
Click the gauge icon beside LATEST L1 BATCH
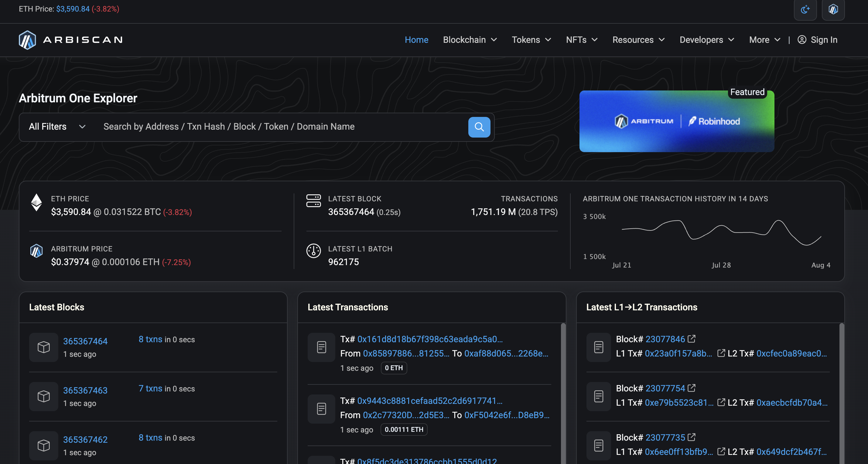tap(313, 251)
